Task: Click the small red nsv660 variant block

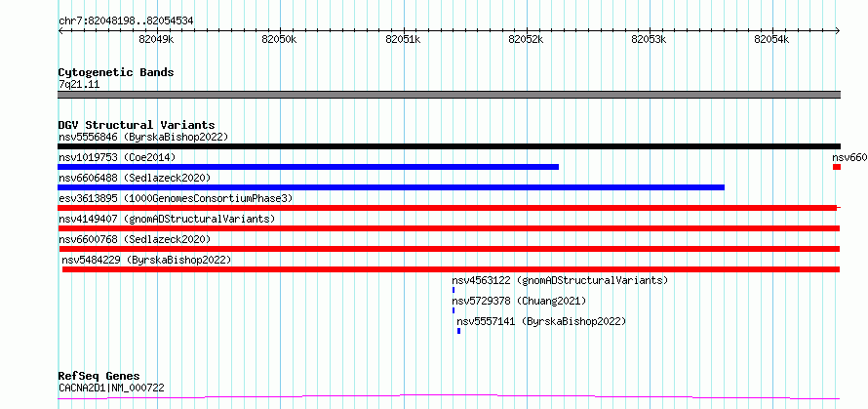Action: click(x=837, y=167)
